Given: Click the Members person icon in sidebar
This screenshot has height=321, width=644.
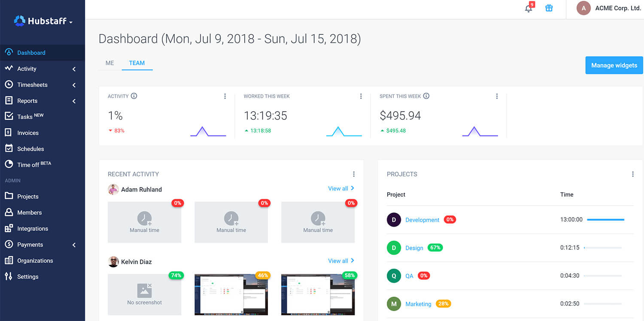Looking at the screenshot, I should pyautogui.click(x=9, y=212).
